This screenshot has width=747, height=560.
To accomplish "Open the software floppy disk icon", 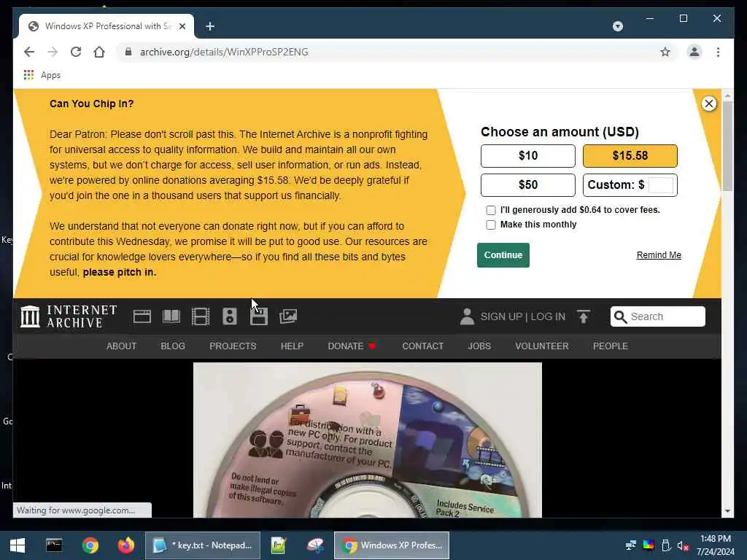I will pyautogui.click(x=259, y=316).
